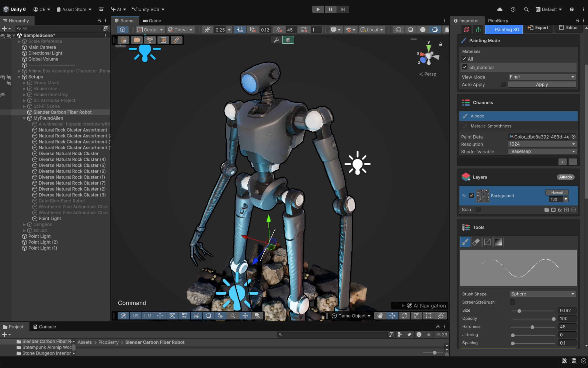Open the Shader Variable dropdown
Screen dimensions: 588x368
point(542,151)
